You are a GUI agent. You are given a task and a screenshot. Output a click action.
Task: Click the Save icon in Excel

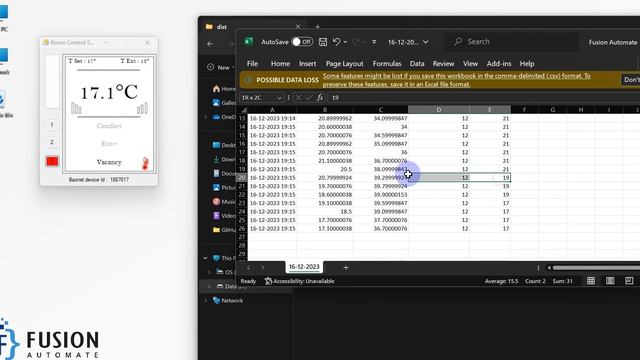(x=323, y=42)
